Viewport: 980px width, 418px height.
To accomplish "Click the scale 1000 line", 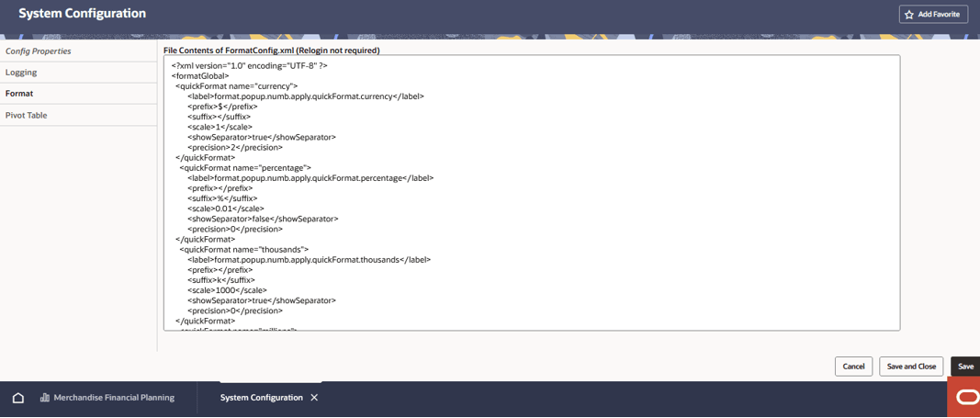I will (x=227, y=290).
